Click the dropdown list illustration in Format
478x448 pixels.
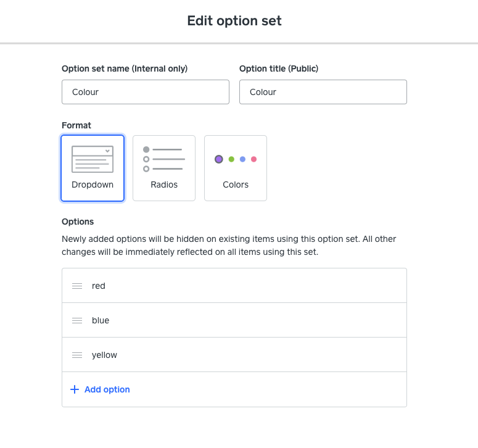tap(93, 159)
